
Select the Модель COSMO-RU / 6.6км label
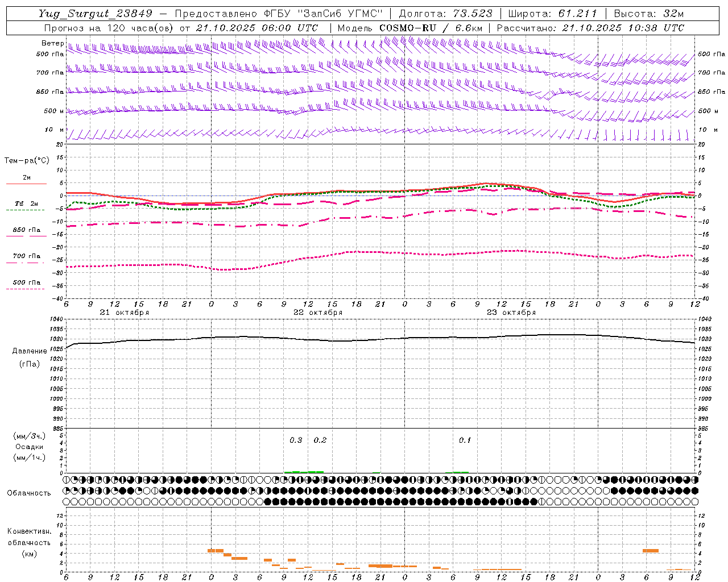(410, 28)
